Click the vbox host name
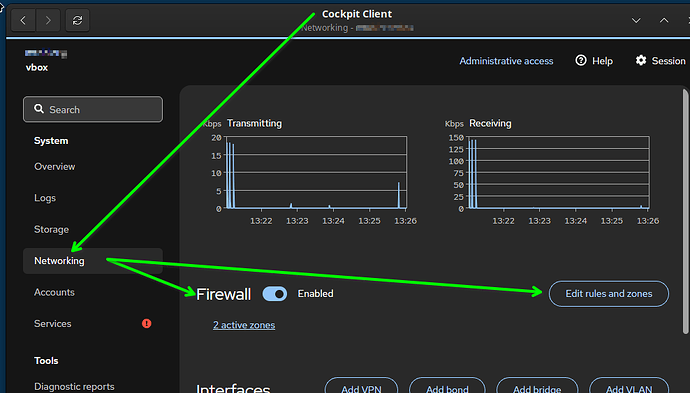The image size is (690, 393). (37, 68)
